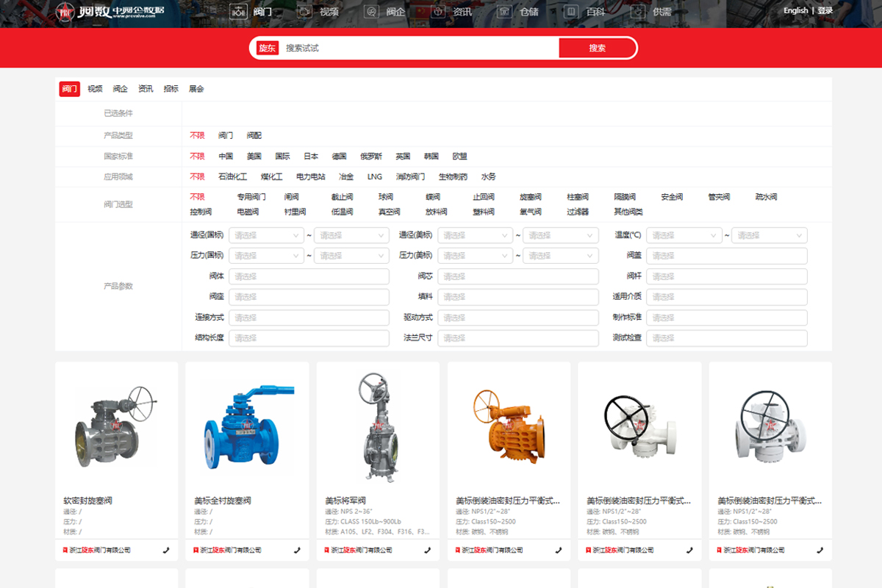Switch to the 招标 tab
The width and height of the screenshot is (882, 588).
171,89
